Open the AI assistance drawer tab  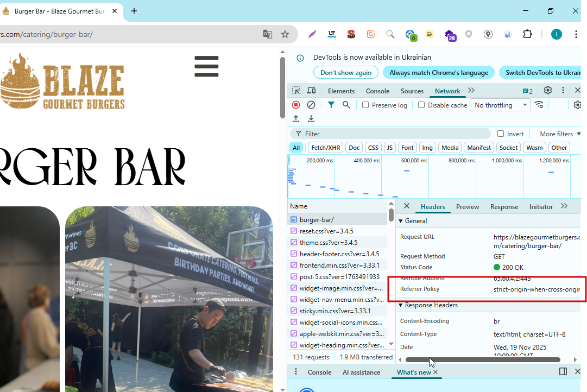pyautogui.click(x=361, y=372)
